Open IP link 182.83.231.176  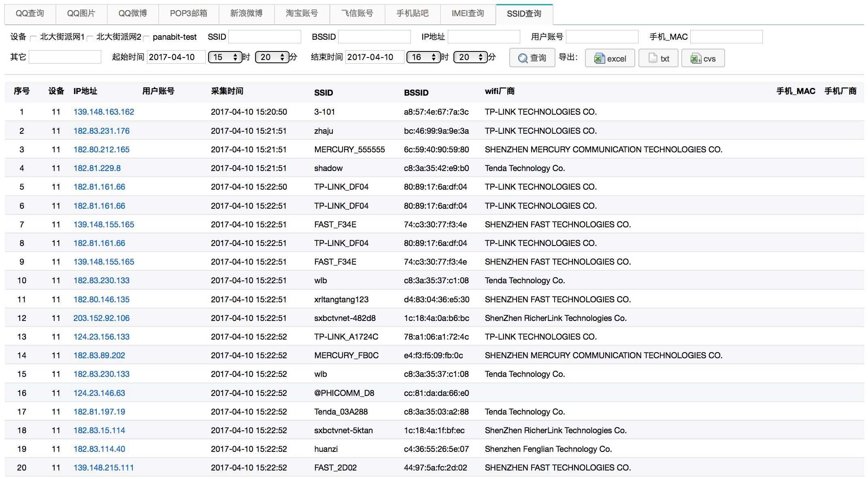[x=102, y=131]
